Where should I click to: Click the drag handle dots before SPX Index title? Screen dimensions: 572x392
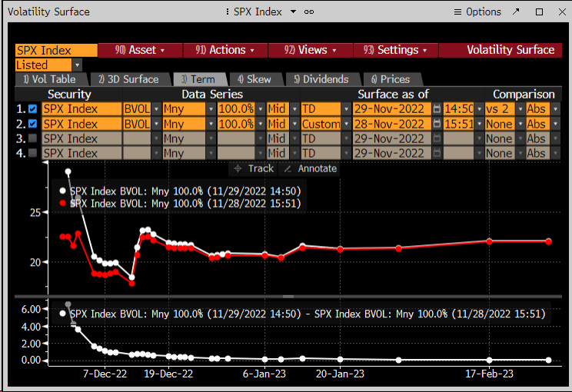click(x=228, y=12)
